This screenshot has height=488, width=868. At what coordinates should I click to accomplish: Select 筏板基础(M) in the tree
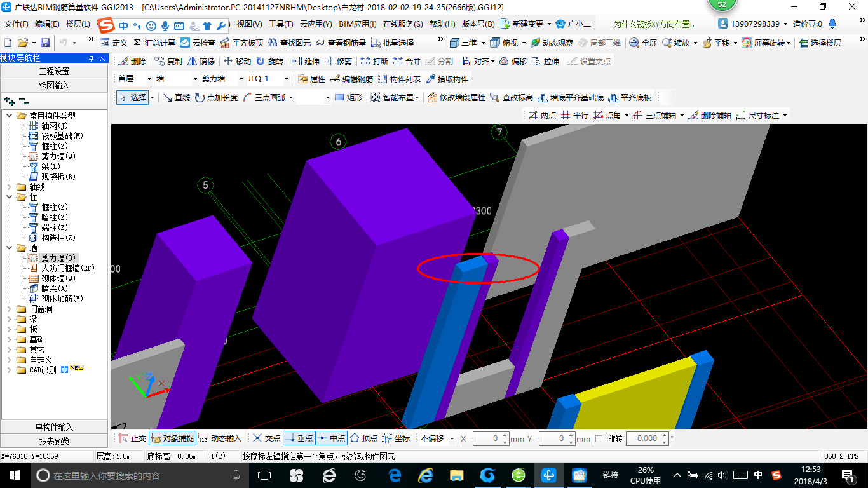point(62,136)
